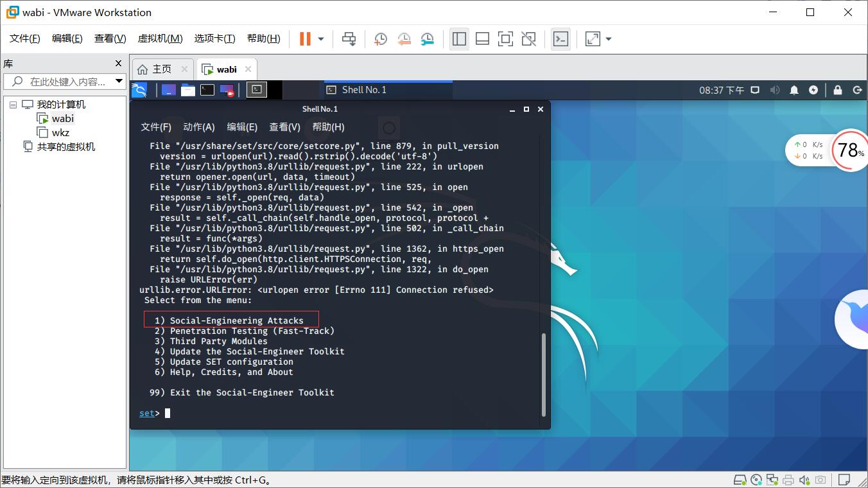Open the library search filter dropdown
Screen dimensions: 868x488
(119, 82)
